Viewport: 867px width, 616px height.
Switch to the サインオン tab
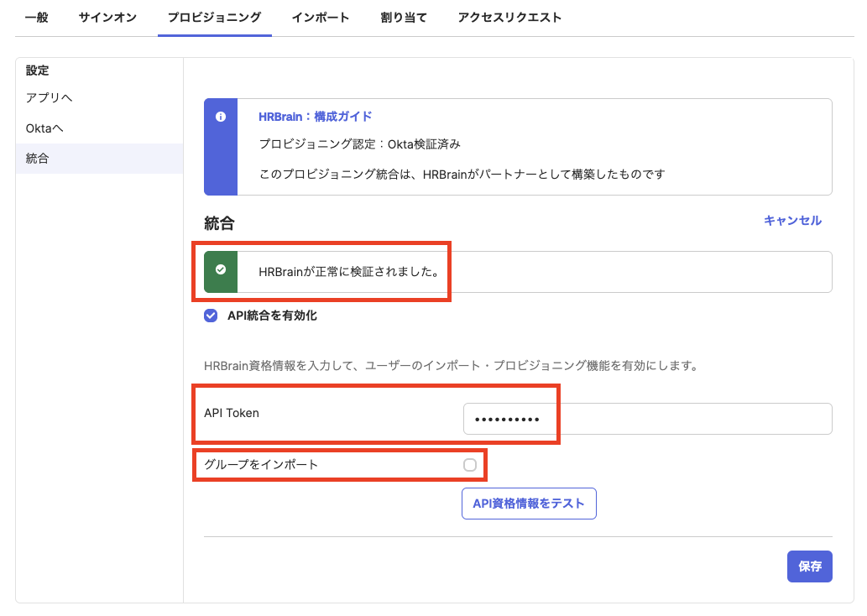tap(107, 18)
